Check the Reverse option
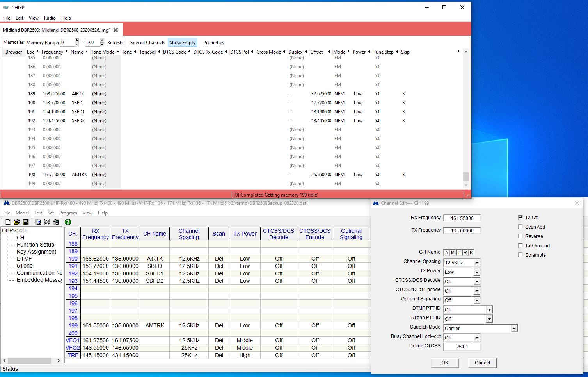This screenshot has width=588, height=377. tap(520, 236)
